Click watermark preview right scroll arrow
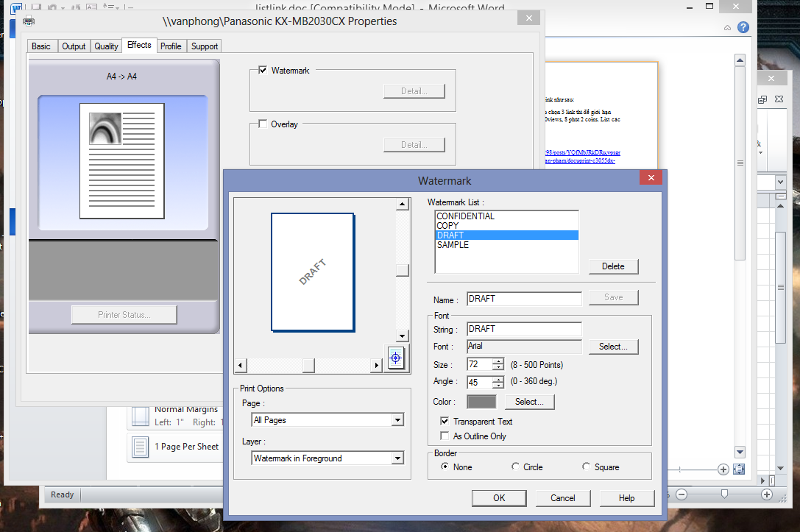This screenshot has width=800, height=532. click(377, 365)
